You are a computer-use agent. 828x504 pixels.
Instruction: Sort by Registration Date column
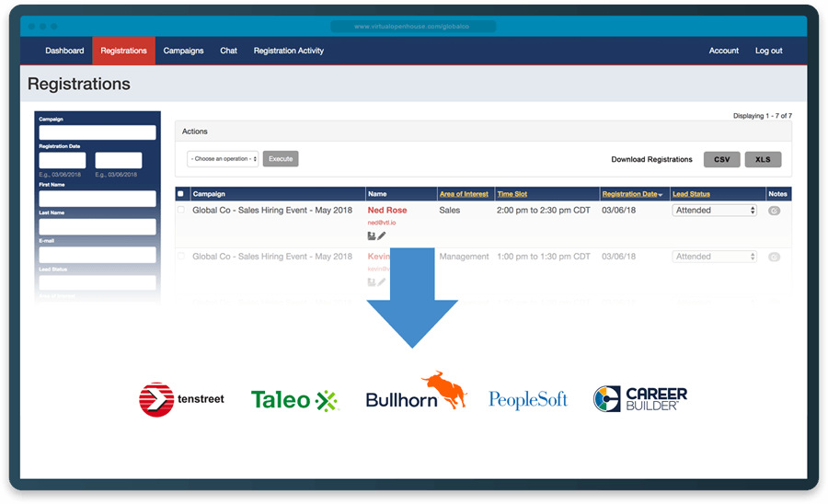631,194
